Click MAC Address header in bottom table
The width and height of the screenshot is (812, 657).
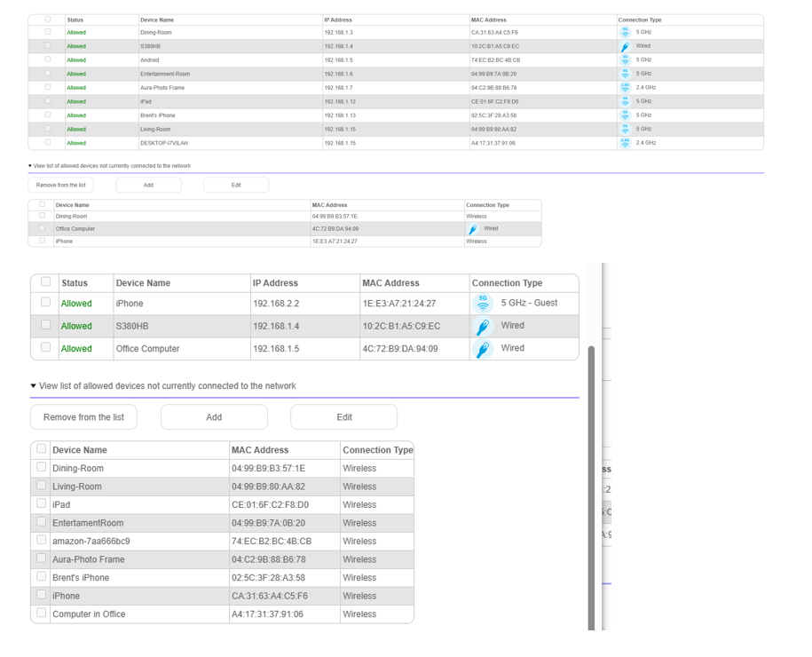(260, 450)
